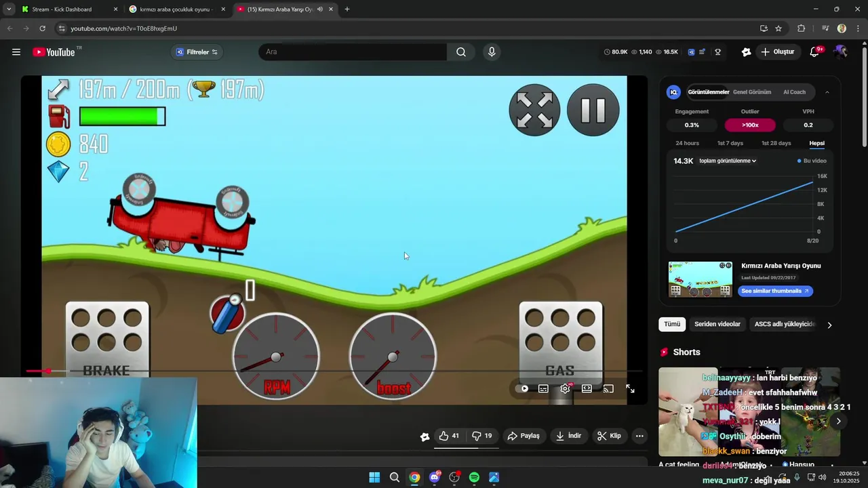Like the video with 41 likes

448,436
